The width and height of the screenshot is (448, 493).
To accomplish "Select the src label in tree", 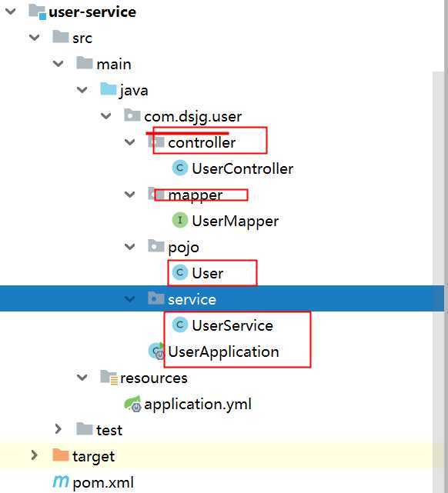I will [82, 38].
